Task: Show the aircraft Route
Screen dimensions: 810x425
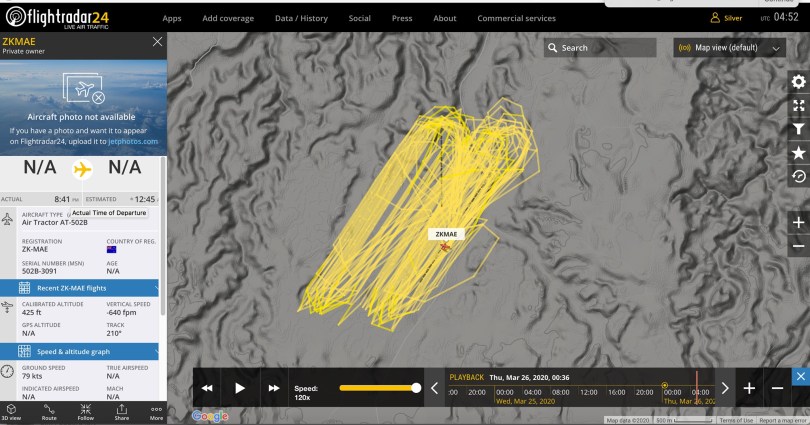Action: click(49, 412)
